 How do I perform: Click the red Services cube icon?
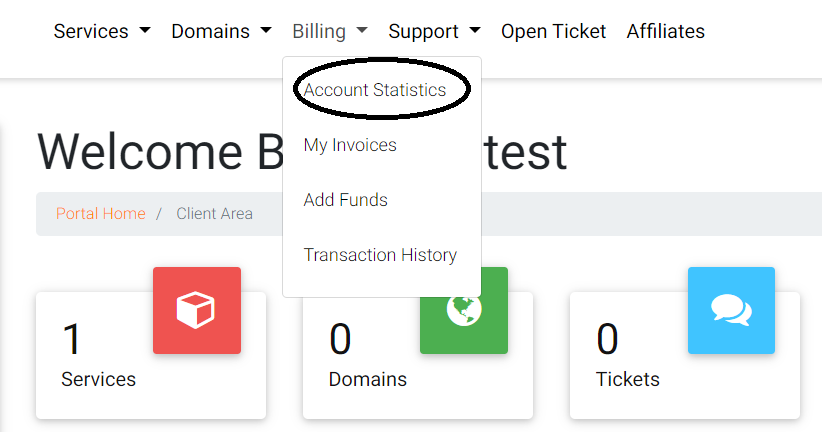coord(197,310)
